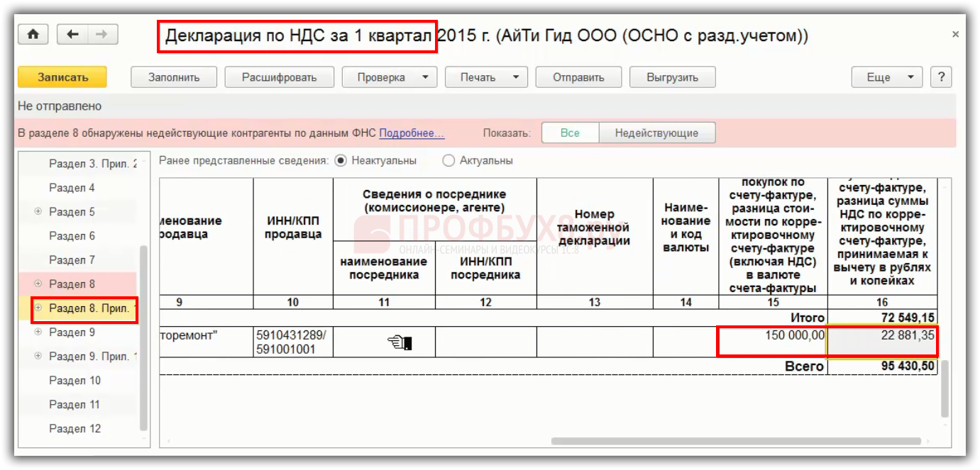Screen dimensions: 980x470
Task: Go forward with the right arrow
Action: tap(101, 35)
